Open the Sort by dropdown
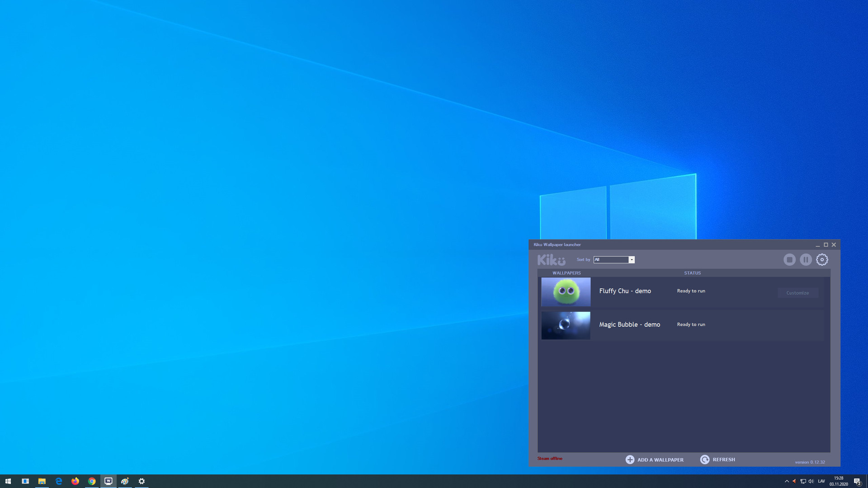The height and width of the screenshot is (488, 868). (614, 260)
